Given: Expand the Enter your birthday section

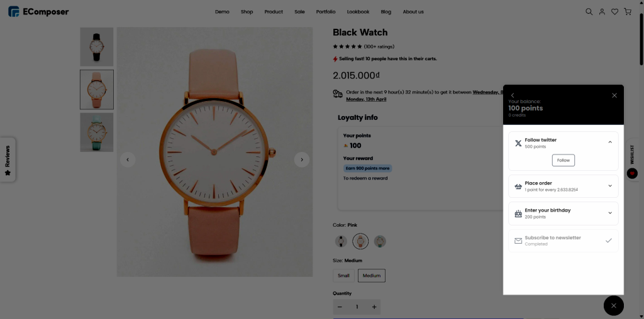Looking at the screenshot, I should [610, 213].
